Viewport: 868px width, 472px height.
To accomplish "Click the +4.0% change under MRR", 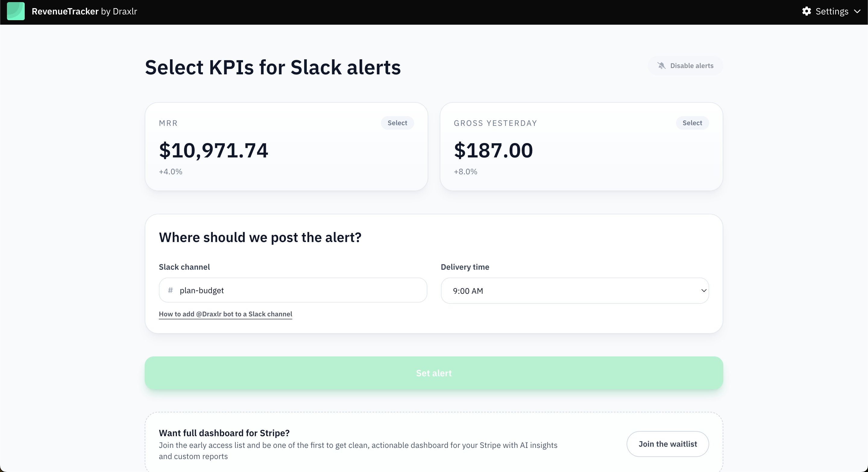I will pyautogui.click(x=171, y=172).
